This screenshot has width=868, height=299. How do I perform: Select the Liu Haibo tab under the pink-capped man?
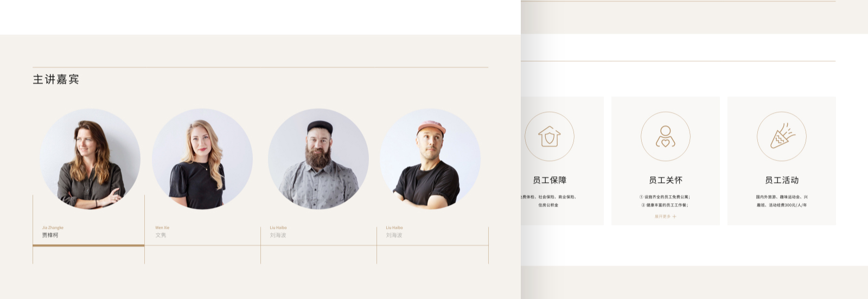point(432,232)
